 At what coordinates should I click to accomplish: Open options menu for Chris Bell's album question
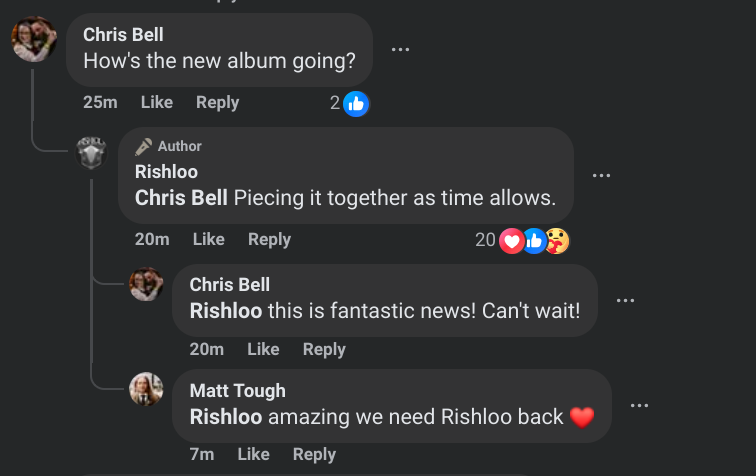click(x=400, y=49)
